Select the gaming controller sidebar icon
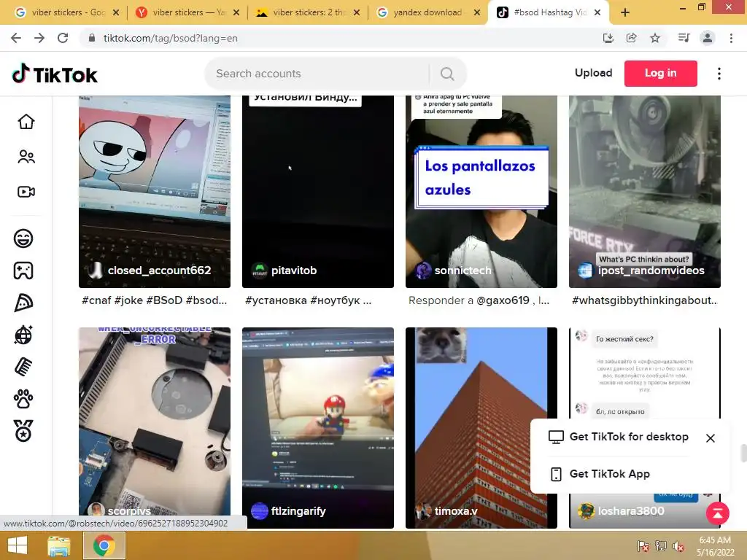Image resolution: width=747 pixels, height=560 pixels. click(x=23, y=271)
